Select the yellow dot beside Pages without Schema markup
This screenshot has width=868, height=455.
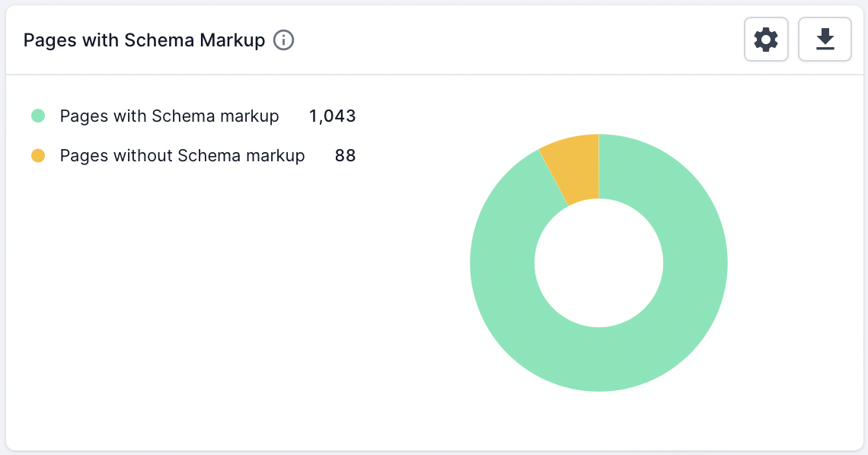pos(38,155)
